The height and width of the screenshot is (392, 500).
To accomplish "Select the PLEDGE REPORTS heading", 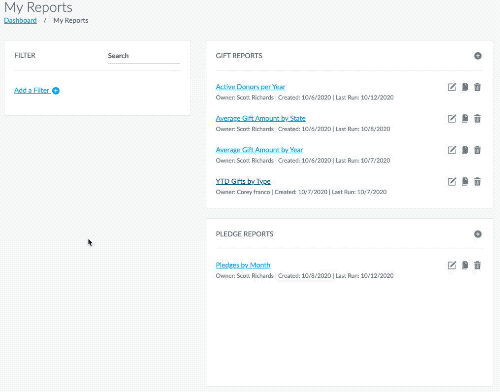I will coord(244,234).
